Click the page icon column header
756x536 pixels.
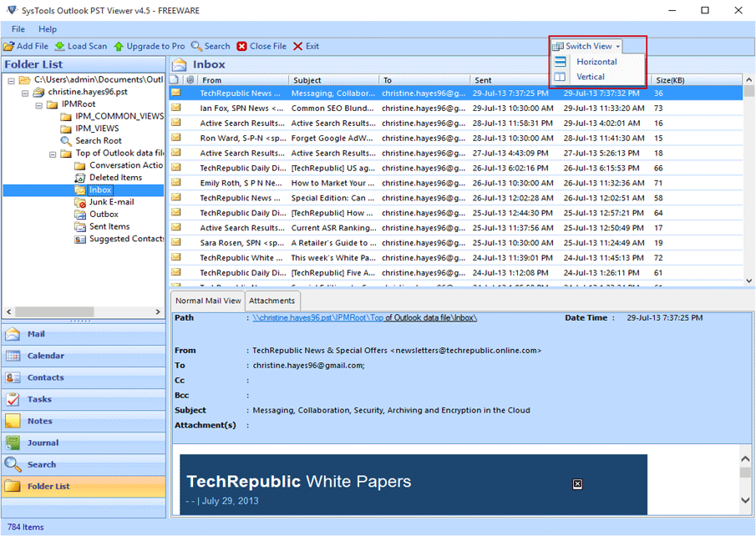pyautogui.click(x=175, y=80)
